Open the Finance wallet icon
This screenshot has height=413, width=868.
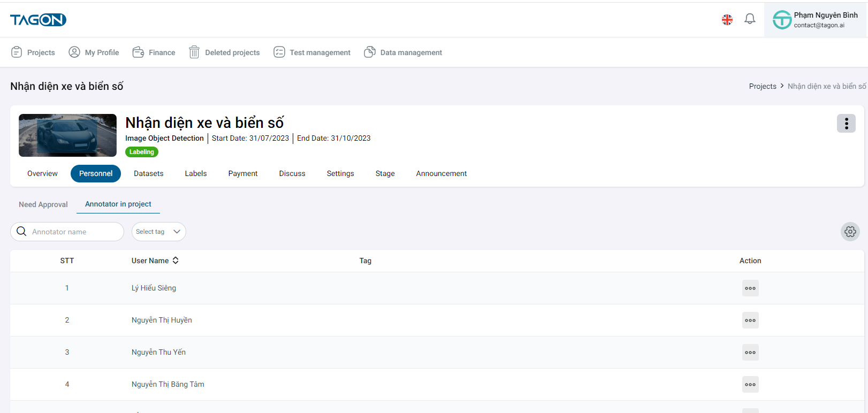(x=138, y=52)
